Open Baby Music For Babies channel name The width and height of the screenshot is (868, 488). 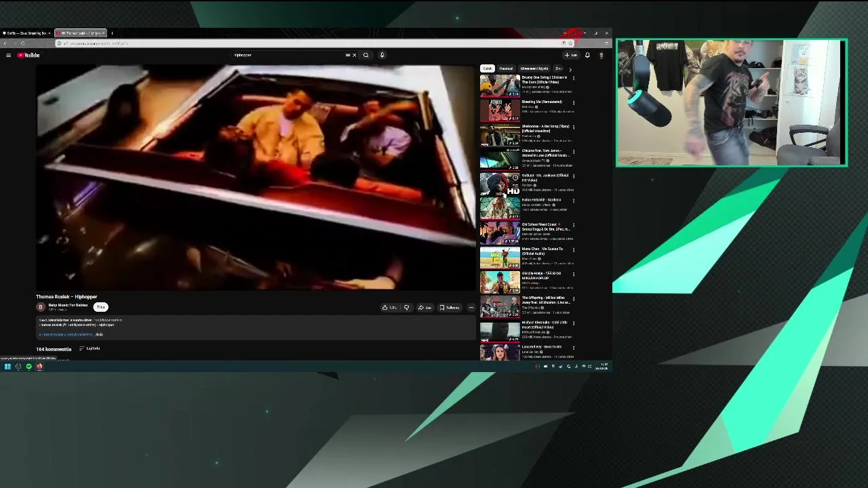[x=68, y=305]
